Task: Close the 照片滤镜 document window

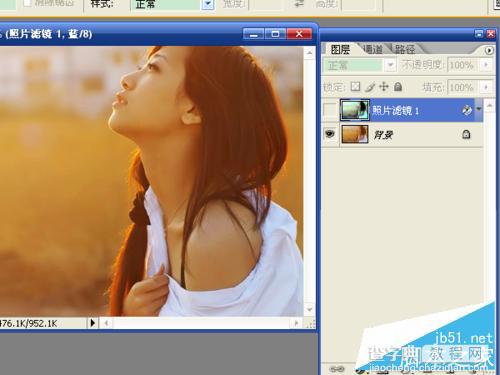Action: click(x=299, y=34)
